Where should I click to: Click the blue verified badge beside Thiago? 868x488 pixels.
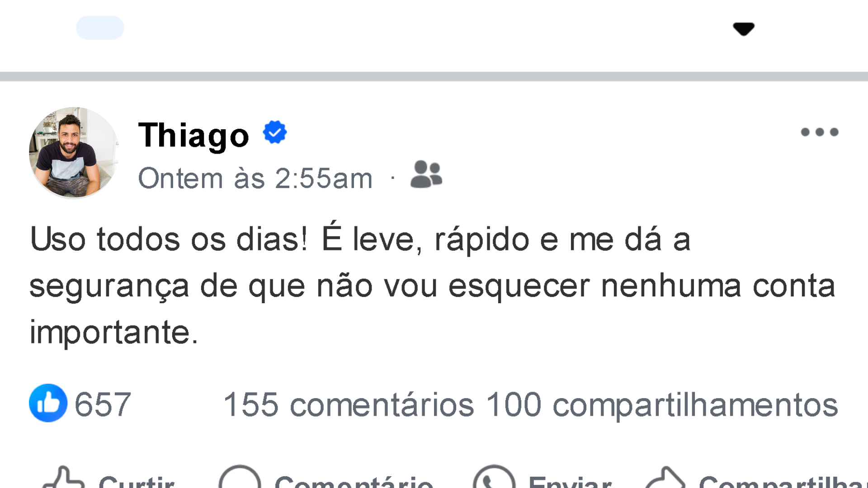coord(275,132)
